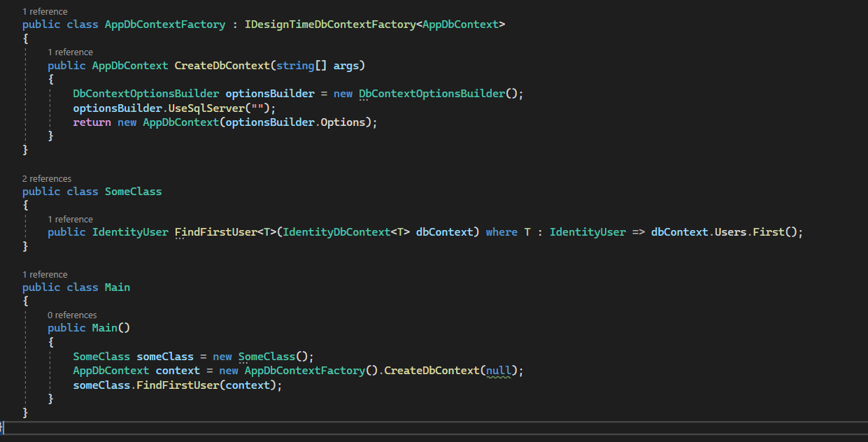
Task: Click the null argument with the green squiggle
Action: [x=498, y=371]
